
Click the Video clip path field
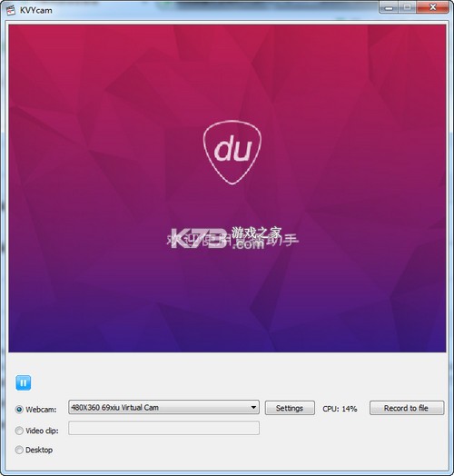[x=163, y=428]
